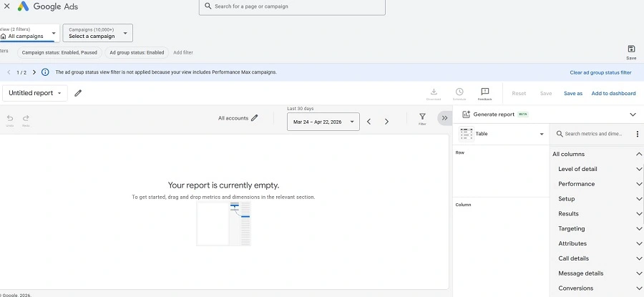Go to previous notification with left chevron

pyautogui.click(x=9, y=72)
